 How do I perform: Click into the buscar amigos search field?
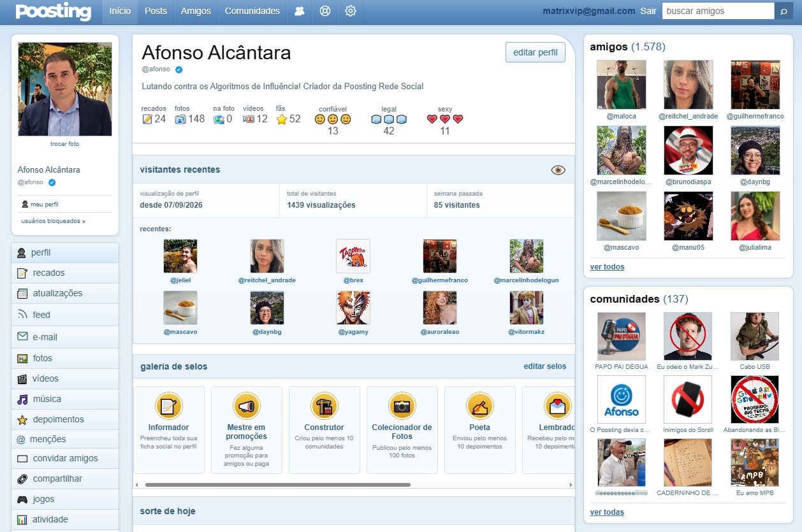click(x=718, y=11)
